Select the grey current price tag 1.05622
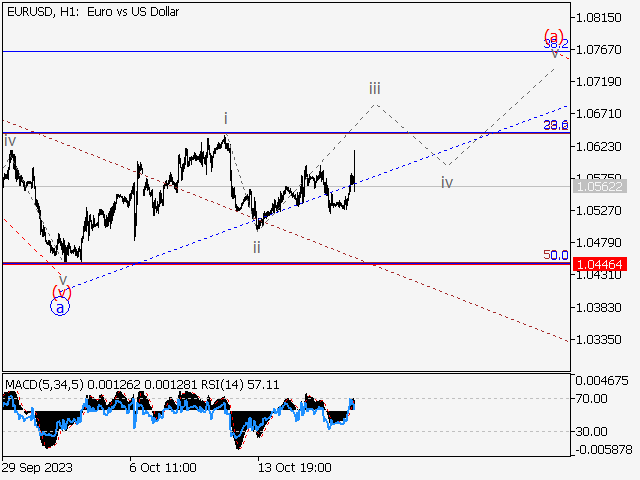The width and height of the screenshot is (640, 480). point(600,187)
